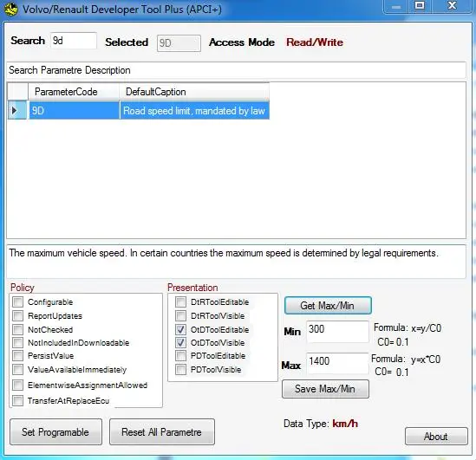
Task: Uncheck OtDToolEditable checkbox
Action: pos(180,329)
